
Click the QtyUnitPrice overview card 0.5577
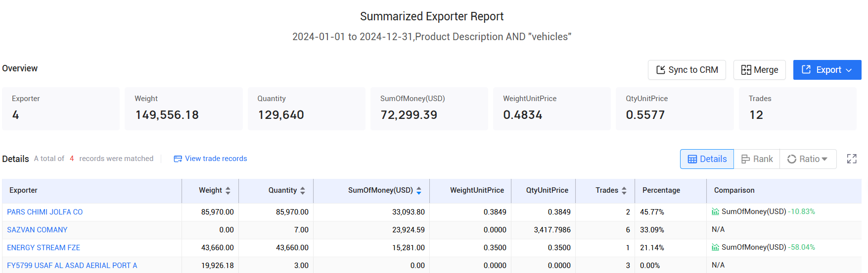click(675, 109)
